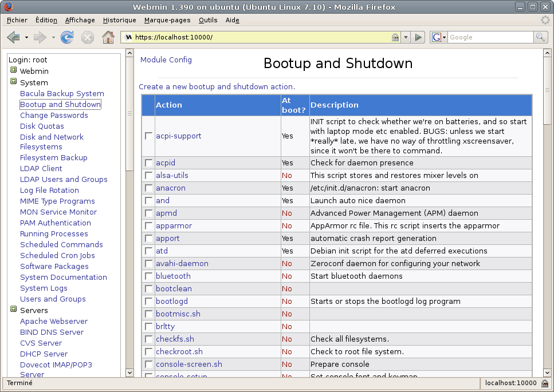Open the Running Processes module

click(54, 233)
